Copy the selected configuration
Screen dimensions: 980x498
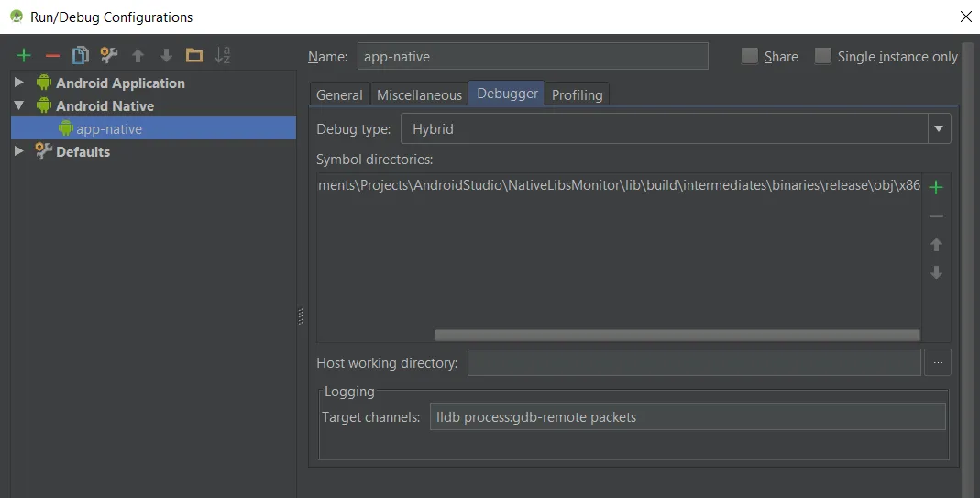click(x=81, y=56)
